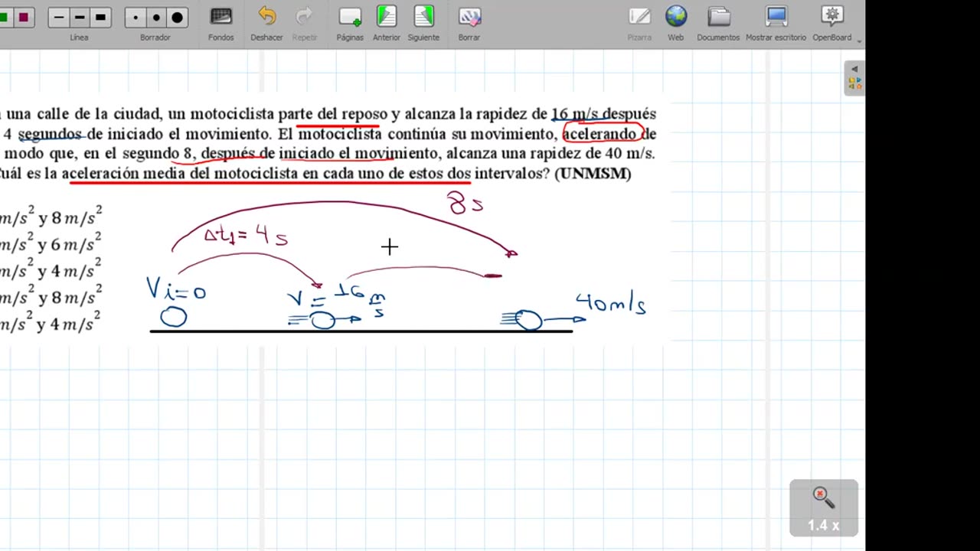Select the small eraser size
This screenshot has width=980, height=551.
tap(136, 17)
